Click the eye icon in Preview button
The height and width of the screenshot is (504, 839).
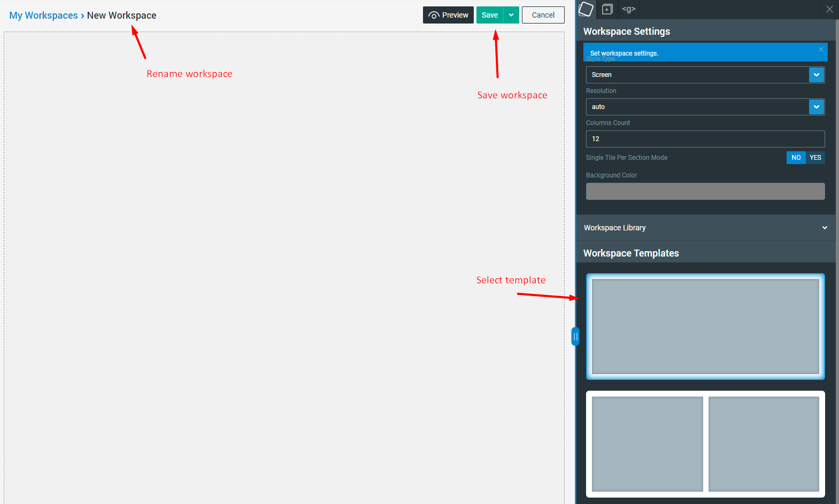434,15
